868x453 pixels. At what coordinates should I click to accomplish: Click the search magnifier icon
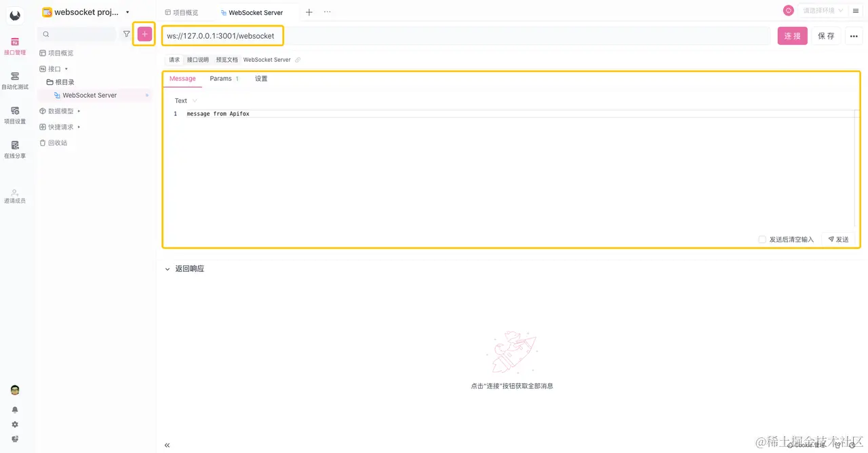pos(46,34)
